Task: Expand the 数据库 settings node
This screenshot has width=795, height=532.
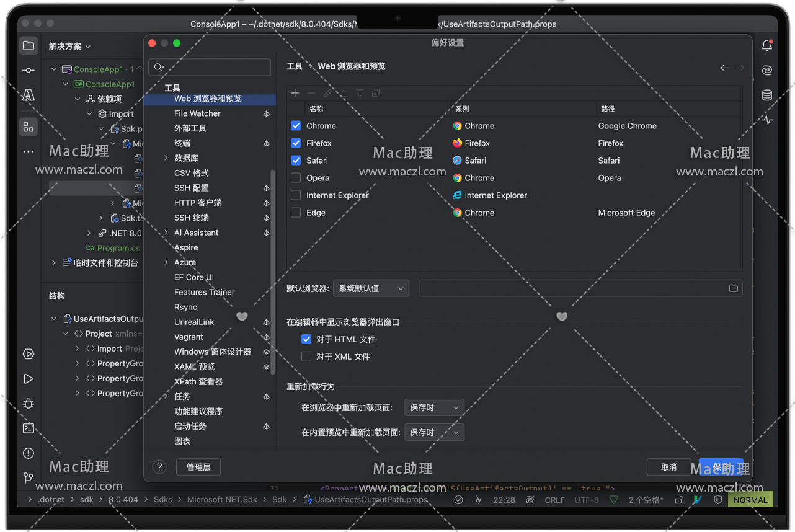Action: (166, 158)
